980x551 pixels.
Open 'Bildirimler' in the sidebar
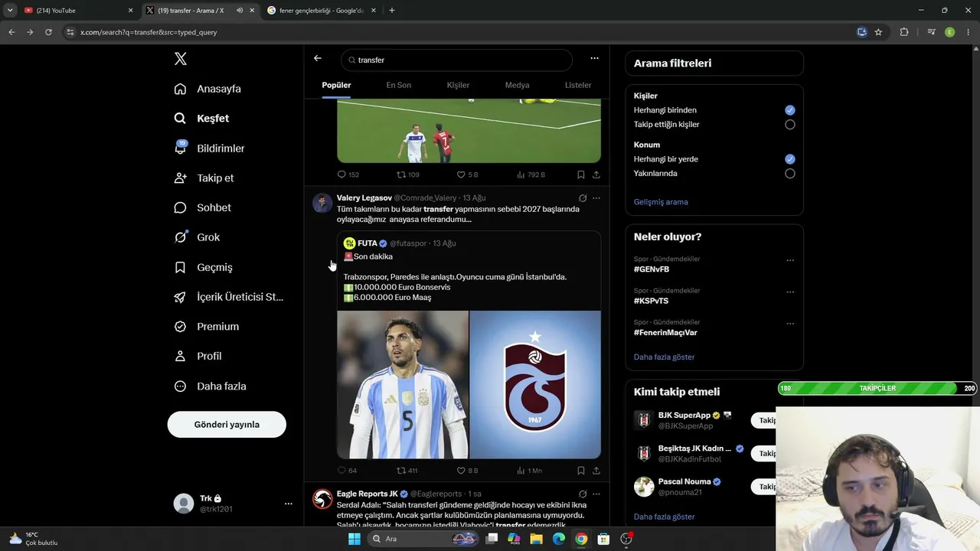[x=210, y=148]
